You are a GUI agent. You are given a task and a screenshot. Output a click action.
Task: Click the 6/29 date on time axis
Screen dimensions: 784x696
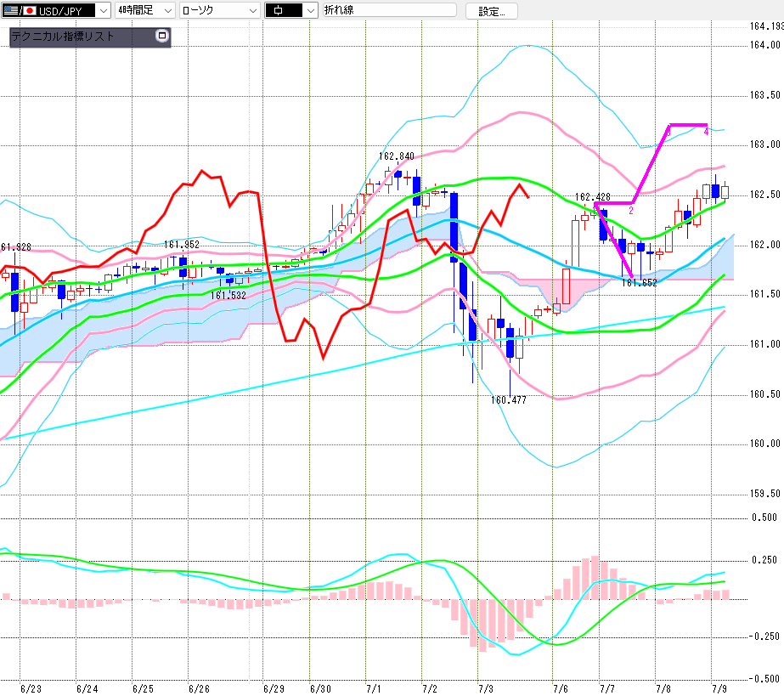(274, 689)
